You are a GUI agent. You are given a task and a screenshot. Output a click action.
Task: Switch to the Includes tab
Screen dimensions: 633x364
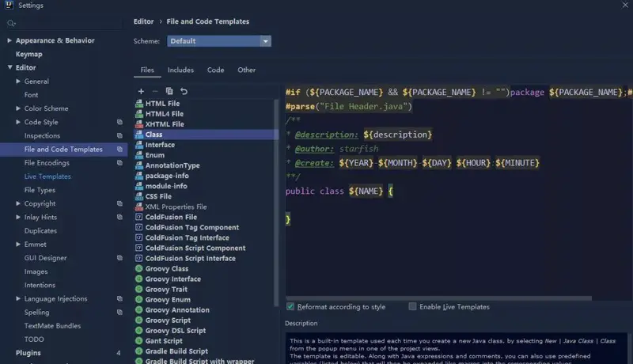point(180,70)
